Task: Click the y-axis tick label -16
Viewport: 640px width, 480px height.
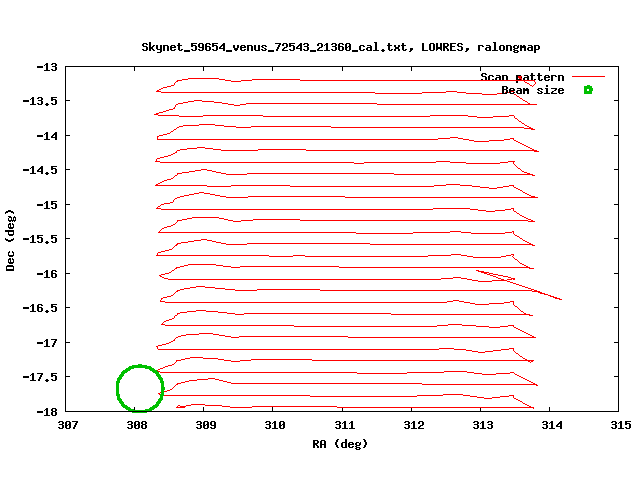Action: click(47, 274)
